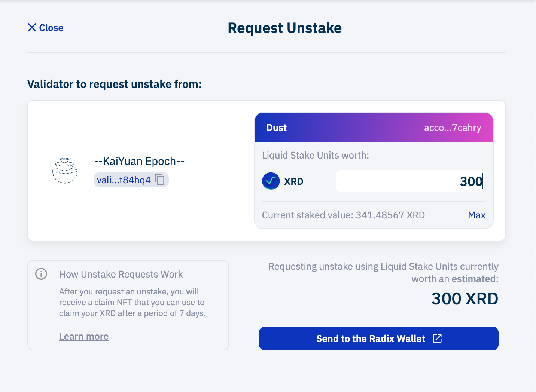536x392 pixels.
Task: Click the --KaiYuan Epoch-- validator name
Action: (x=139, y=161)
